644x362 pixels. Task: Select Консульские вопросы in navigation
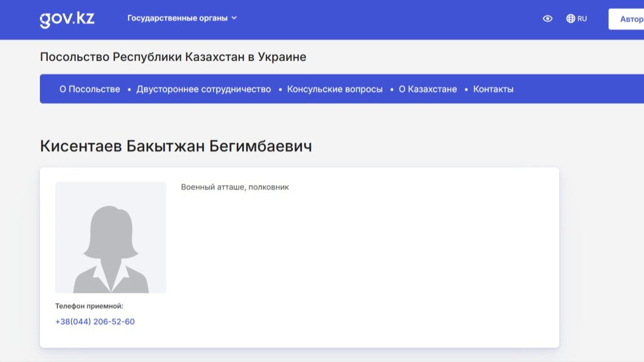point(334,89)
